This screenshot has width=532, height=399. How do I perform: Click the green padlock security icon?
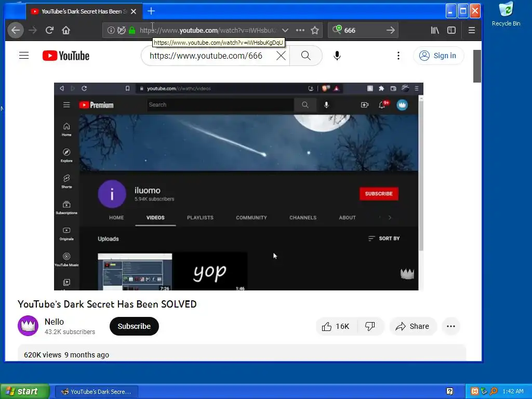(132, 30)
